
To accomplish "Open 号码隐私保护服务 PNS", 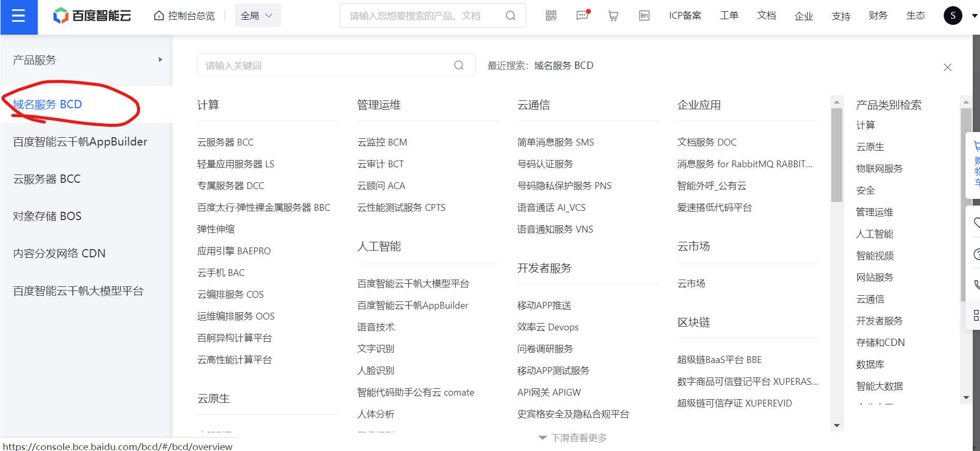I will pos(565,186).
